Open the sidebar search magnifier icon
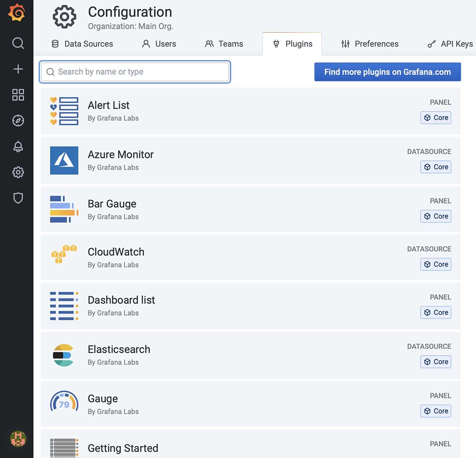Viewport: 476px width, 458px height. tap(18, 43)
